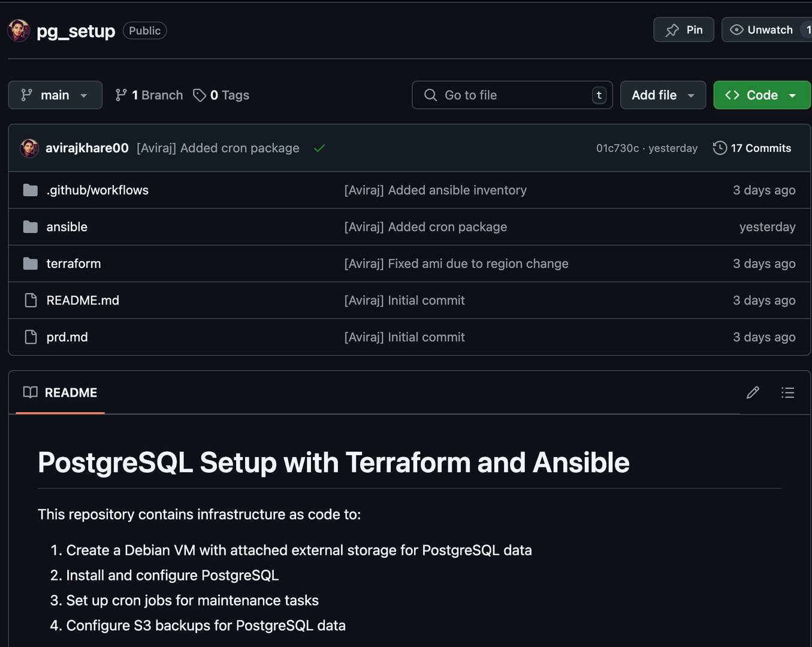This screenshot has height=647, width=812.
Task: Click the pin icon in the Pin button
Action: 672,30
